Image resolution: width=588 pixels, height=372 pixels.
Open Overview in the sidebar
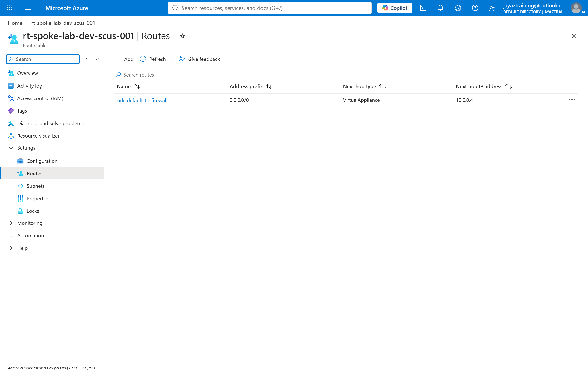tap(27, 73)
